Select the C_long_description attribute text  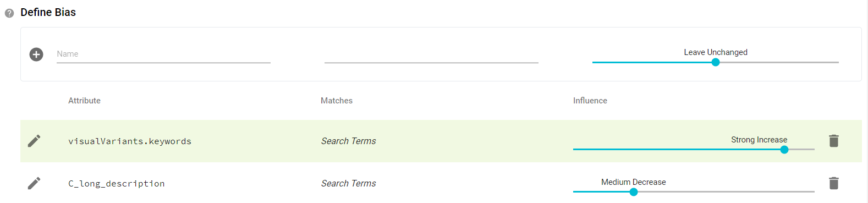pyautogui.click(x=117, y=184)
